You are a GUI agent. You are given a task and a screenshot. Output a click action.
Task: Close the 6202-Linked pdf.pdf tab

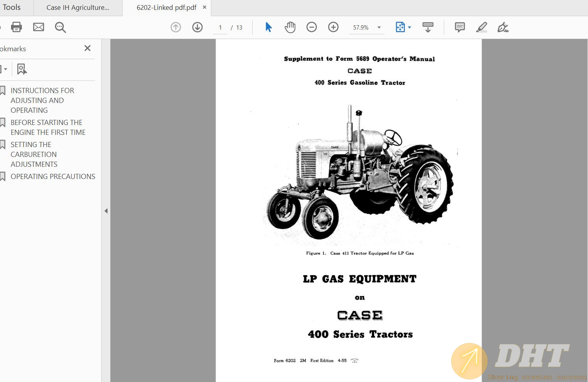(x=205, y=7)
